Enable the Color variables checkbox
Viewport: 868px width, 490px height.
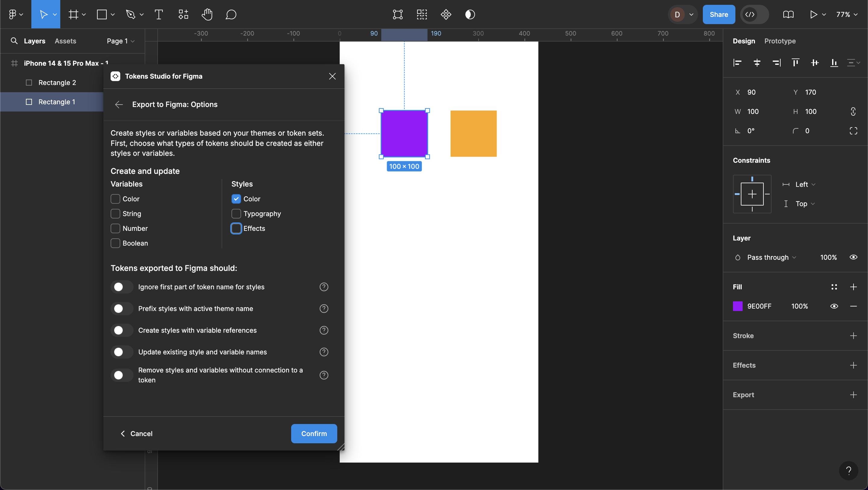pos(115,199)
